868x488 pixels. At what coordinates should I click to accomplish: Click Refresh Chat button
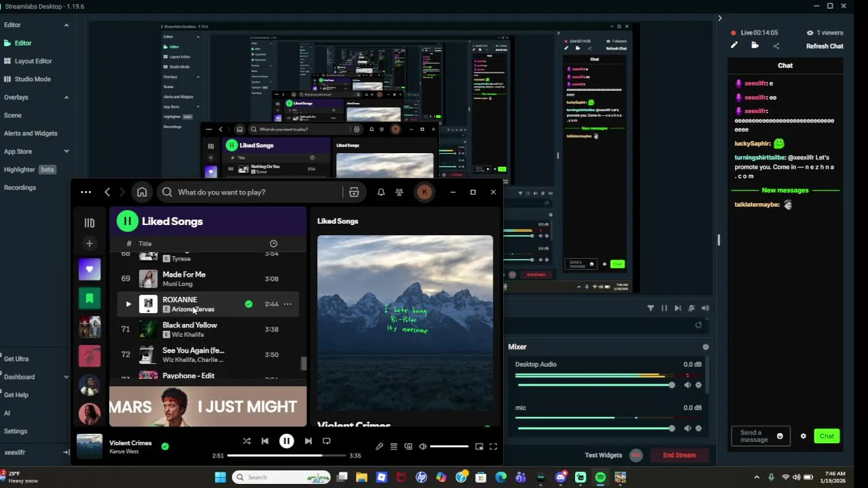coord(825,46)
